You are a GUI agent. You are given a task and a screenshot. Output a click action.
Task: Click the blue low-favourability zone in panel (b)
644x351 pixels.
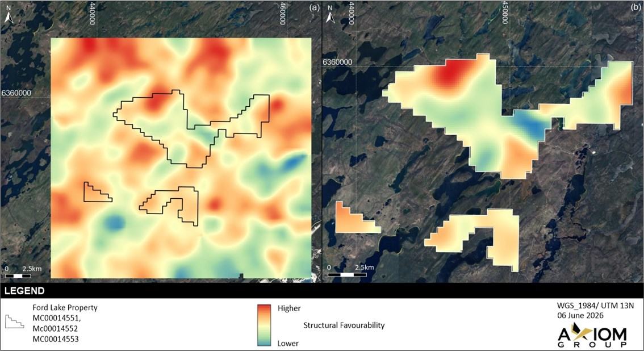pos(531,124)
